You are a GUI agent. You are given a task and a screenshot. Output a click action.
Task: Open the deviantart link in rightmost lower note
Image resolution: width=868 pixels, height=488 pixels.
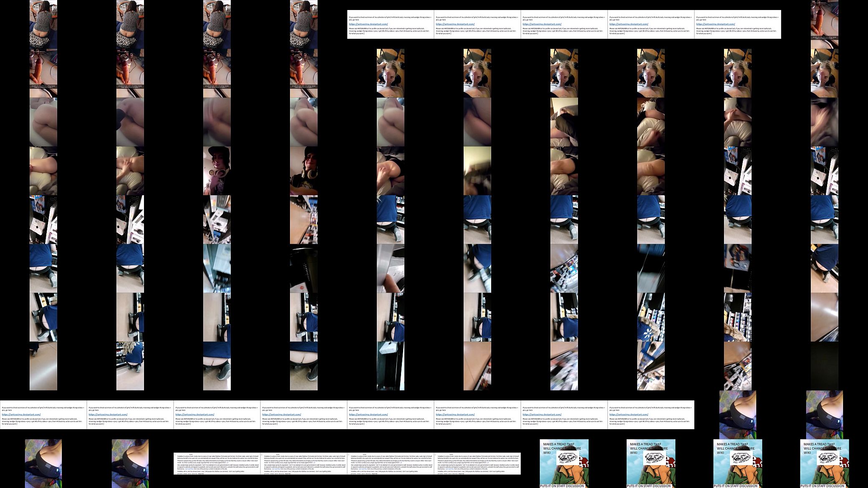(x=628, y=415)
